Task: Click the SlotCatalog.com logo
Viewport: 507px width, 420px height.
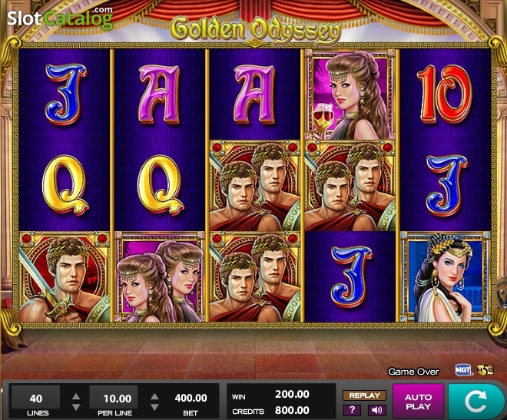Action: [x=60, y=18]
